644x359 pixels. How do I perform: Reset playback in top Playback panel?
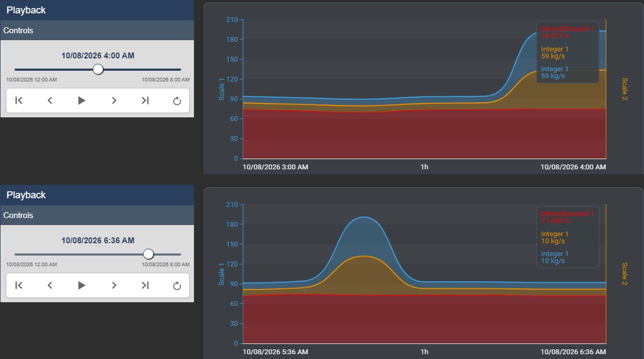coord(177,100)
